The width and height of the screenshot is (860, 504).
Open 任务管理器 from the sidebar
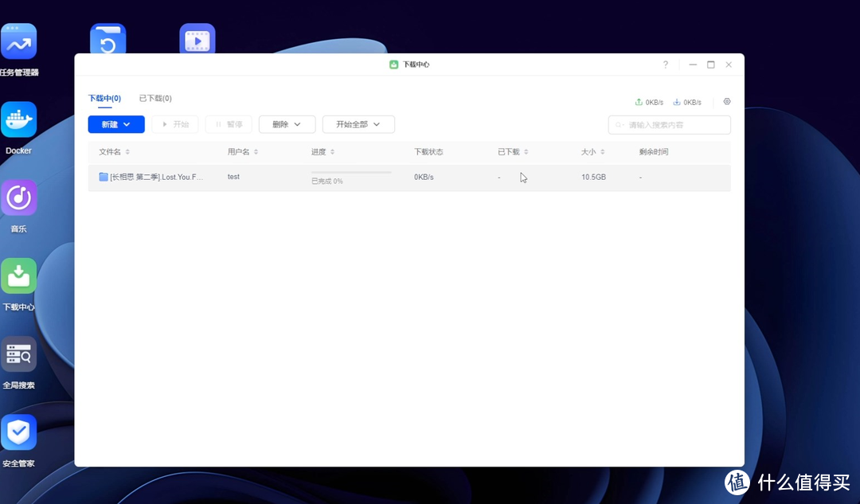point(18,41)
